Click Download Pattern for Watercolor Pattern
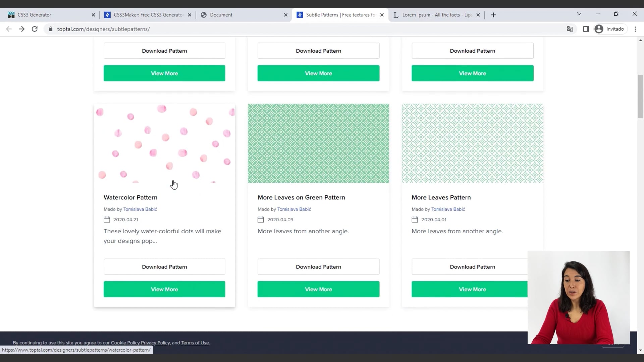The image size is (644, 362). 164,266
